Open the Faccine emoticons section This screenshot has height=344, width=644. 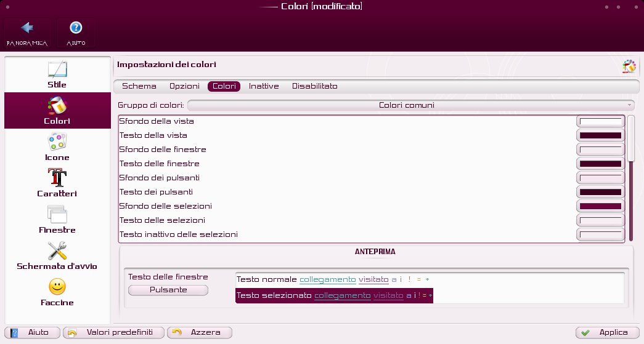(57, 292)
